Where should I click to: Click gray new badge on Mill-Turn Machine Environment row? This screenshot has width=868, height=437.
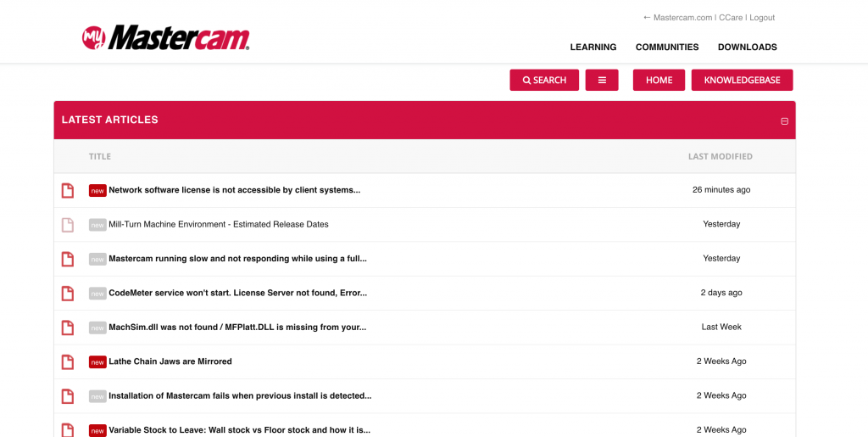(97, 225)
